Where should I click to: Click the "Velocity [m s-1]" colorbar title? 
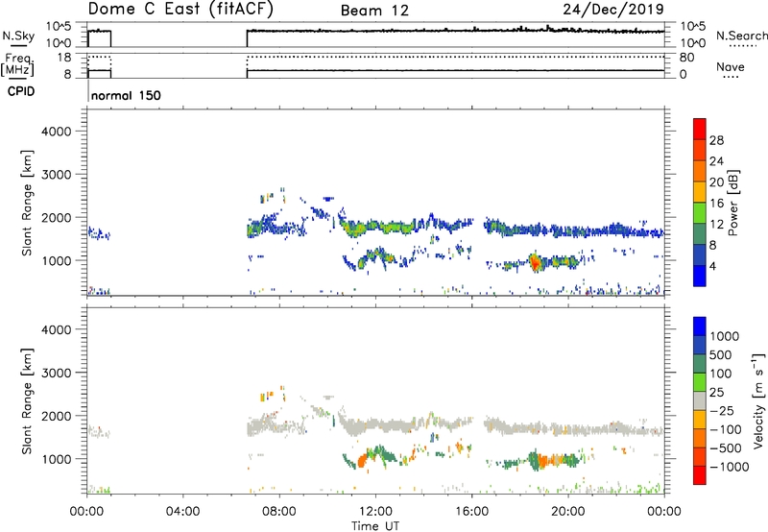click(758, 400)
